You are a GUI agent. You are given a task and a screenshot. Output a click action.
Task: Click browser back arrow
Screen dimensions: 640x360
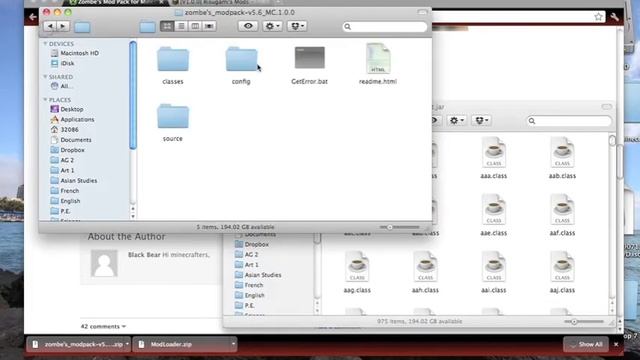[33, 17]
